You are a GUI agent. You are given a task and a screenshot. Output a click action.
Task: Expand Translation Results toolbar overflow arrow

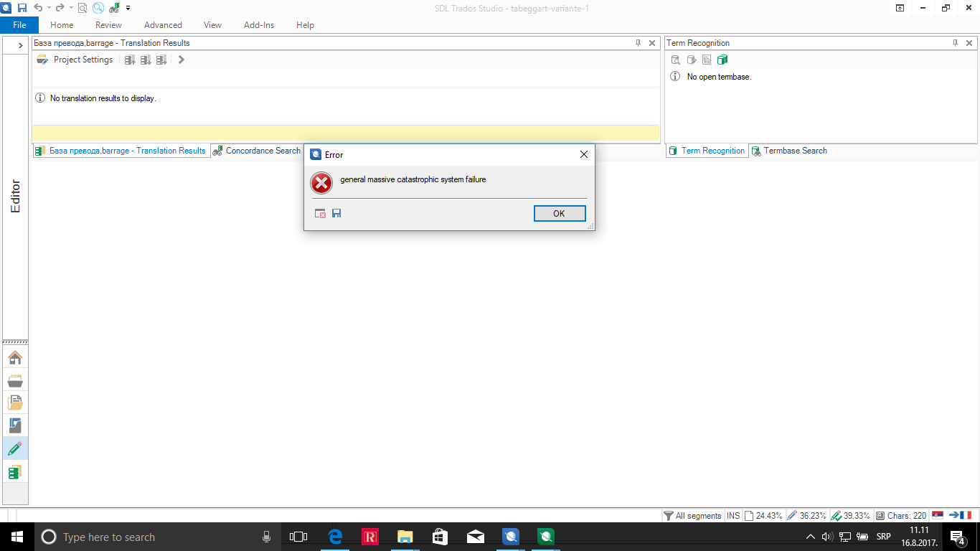tap(182, 60)
